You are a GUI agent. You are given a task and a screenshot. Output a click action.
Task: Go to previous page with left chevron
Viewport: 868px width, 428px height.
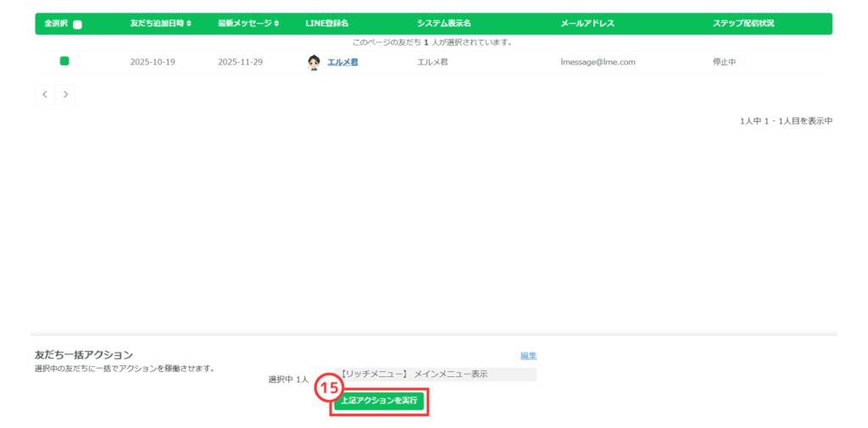pyautogui.click(x=45, y=94)
